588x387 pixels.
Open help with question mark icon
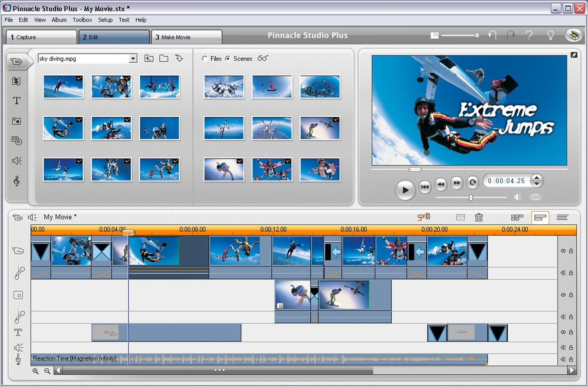pyautogui.click(x=529, y=35)
